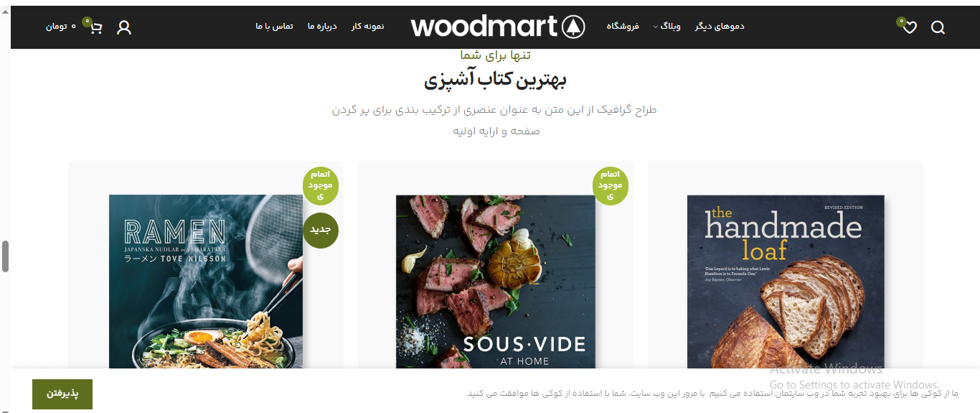Open the Sous Vide at Home cover

coord(496,282)
